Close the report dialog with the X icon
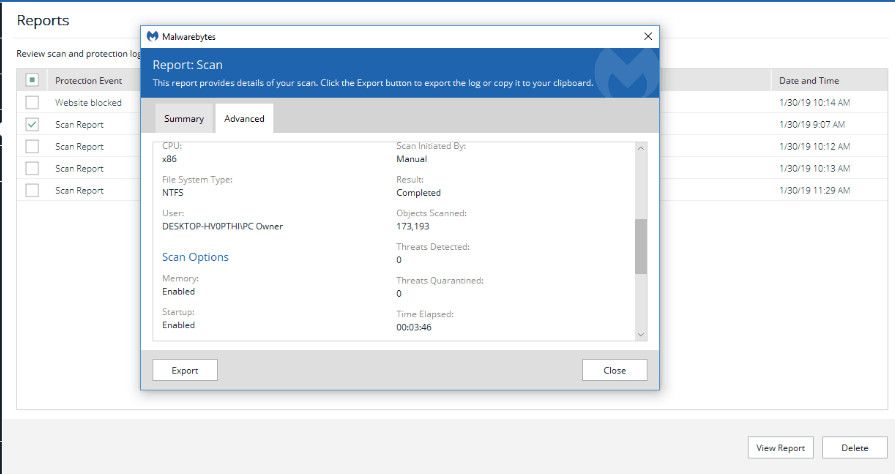The image size is (895, 474). pos(648,36)
